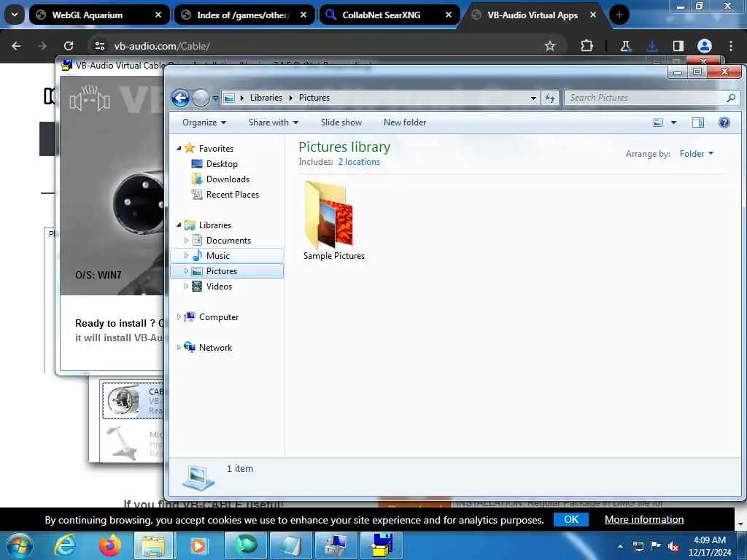Screen dimensions: 747x560
Task: Click the Explorer back navigation arrow
Action: click(x=181, y=98)
